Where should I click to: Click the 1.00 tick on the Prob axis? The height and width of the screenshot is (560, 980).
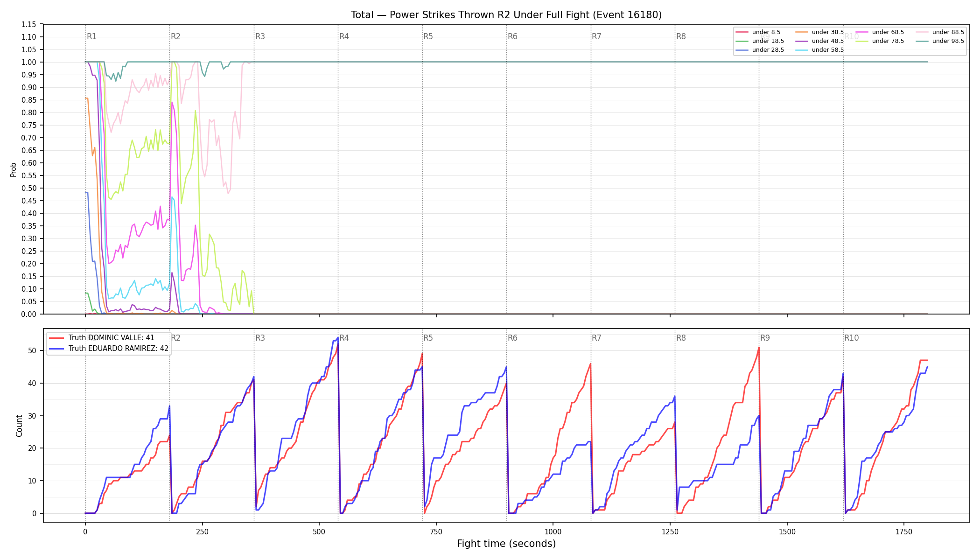click(x=29, y=62)
